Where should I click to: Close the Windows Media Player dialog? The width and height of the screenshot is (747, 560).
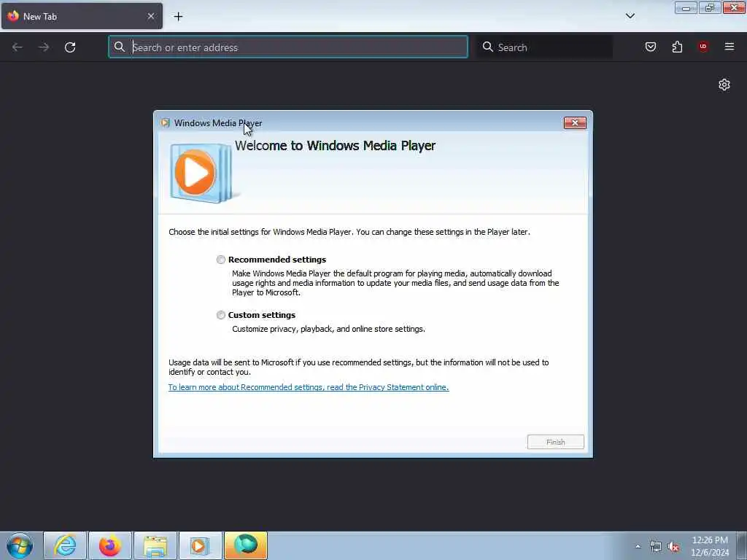pos(575,122)
